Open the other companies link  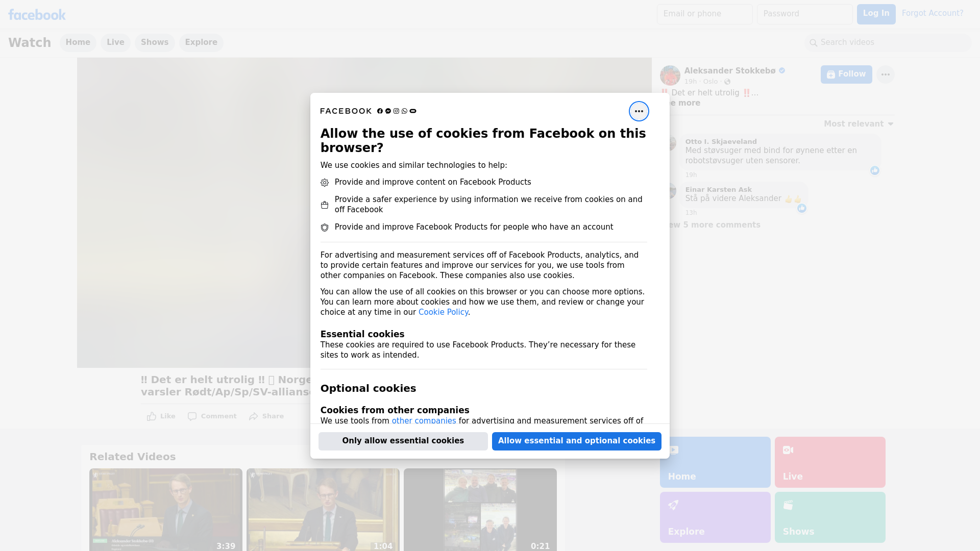(424, 421)
